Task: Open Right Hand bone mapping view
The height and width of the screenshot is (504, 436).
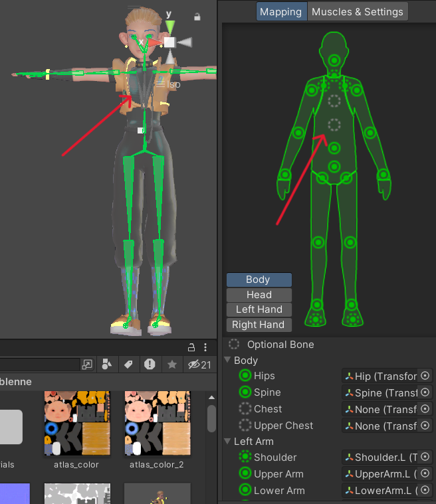Action: coord(259,325)
